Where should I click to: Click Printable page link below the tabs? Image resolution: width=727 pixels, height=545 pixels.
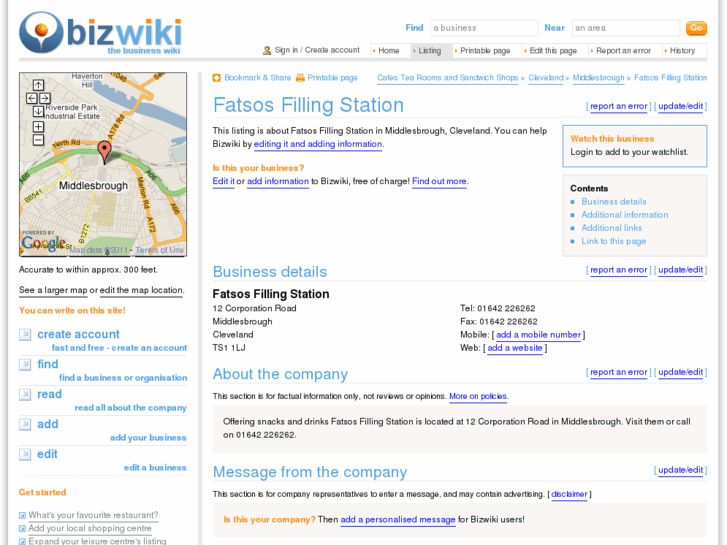point(332,78)
